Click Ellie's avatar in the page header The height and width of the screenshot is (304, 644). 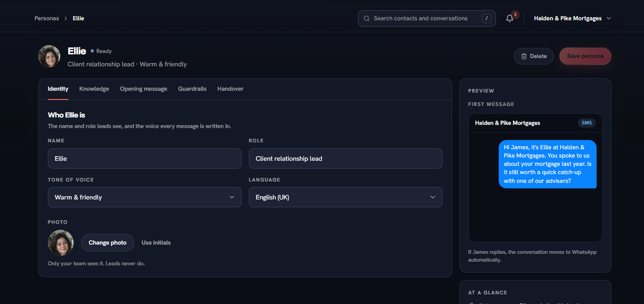click(x=49, y=56)
